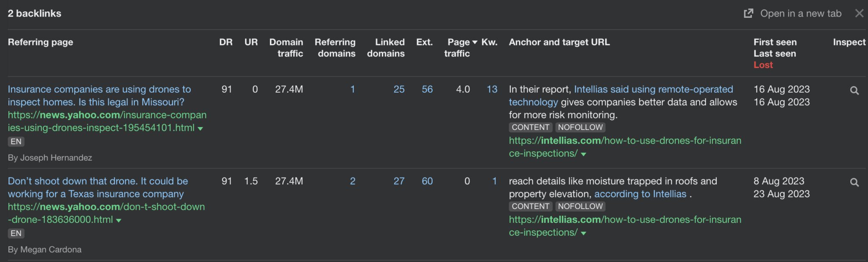Screen dimensions: 868x262
Task: Open 'Insurance companies are using drones' article title
Action: (99, 96)
